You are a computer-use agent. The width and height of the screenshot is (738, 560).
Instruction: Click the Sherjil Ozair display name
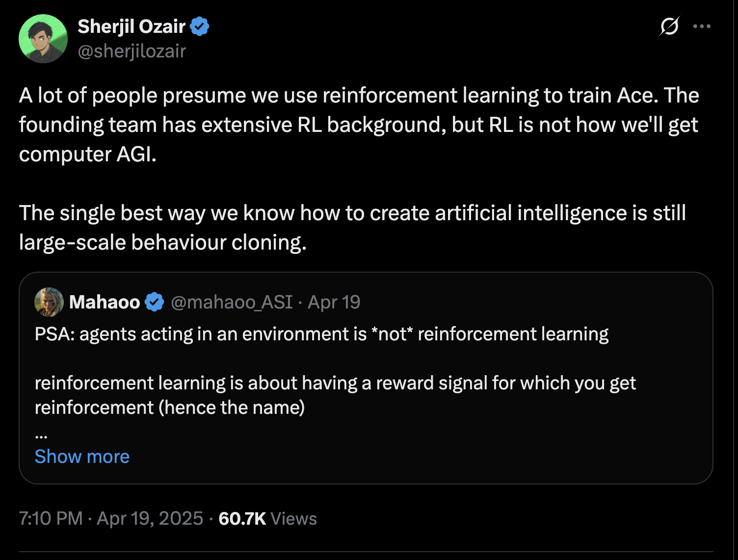click(x=132, y=26)
